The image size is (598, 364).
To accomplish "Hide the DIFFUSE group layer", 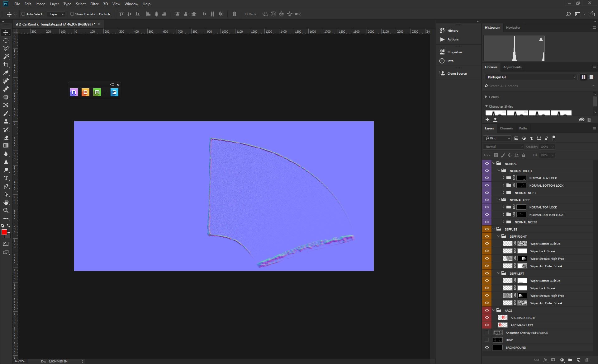I will pos(487,229).
